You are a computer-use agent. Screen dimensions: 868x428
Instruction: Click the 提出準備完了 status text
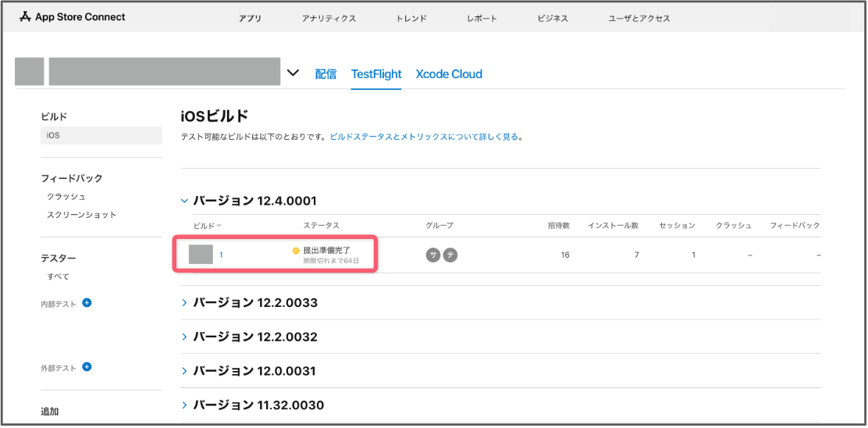pos(326,250)
